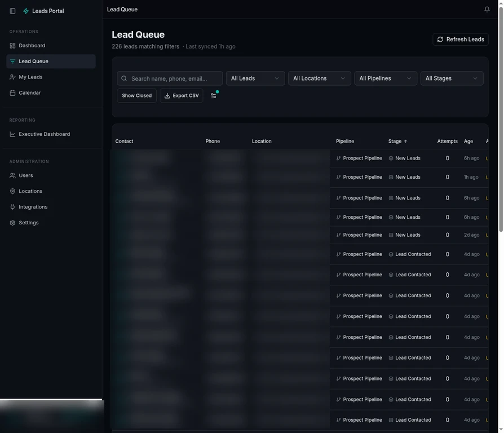This screenshot has width=504, height=433.
Task: Expand the All Pipelines filter
Action: click(x=385, y=78)
